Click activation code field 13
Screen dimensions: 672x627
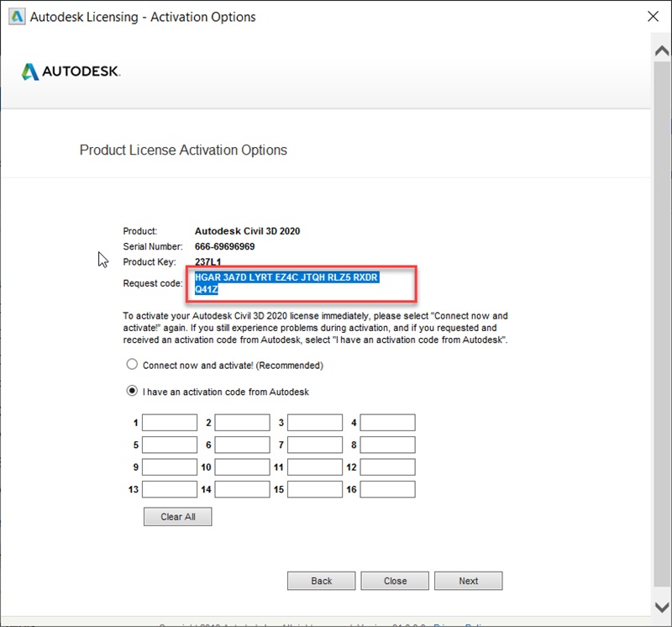pos(170,489)
